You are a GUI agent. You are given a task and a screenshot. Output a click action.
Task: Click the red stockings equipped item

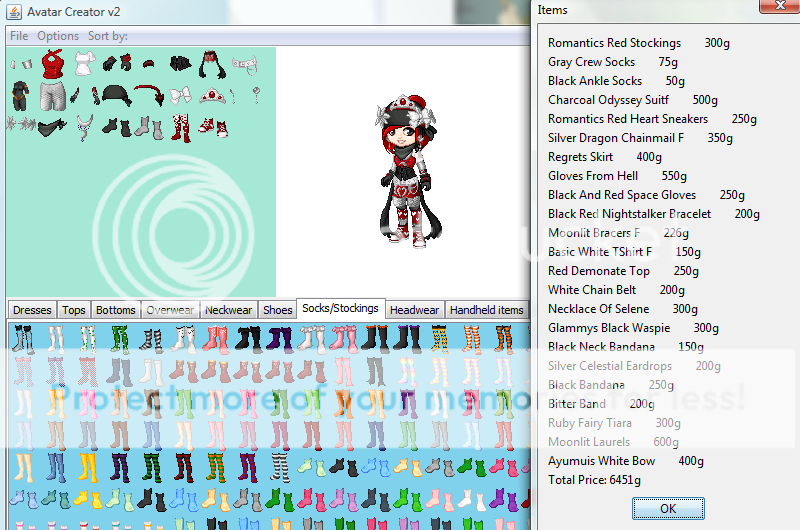(181, 127)
